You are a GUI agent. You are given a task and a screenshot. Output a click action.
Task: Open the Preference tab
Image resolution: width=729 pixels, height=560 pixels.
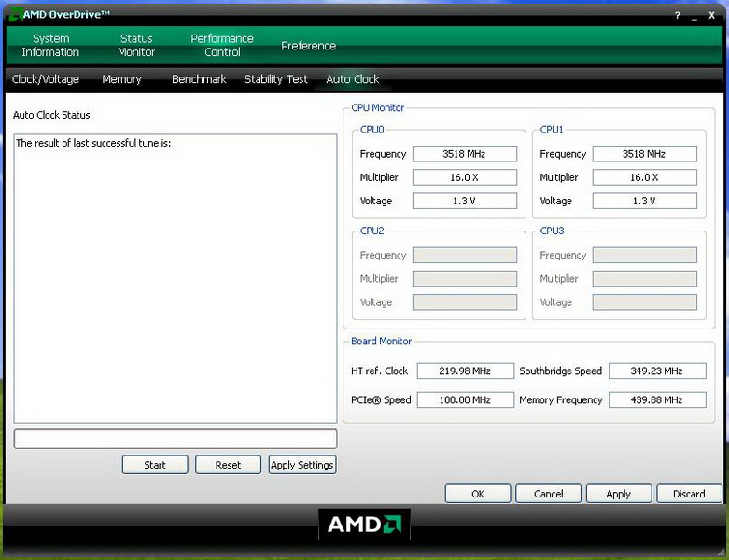click(x=308, y=46)
